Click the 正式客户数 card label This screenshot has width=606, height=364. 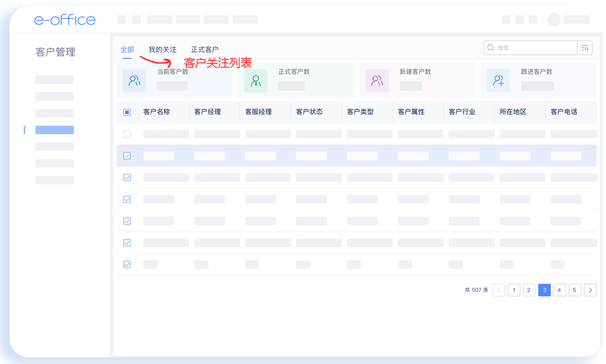click(294, 72)
